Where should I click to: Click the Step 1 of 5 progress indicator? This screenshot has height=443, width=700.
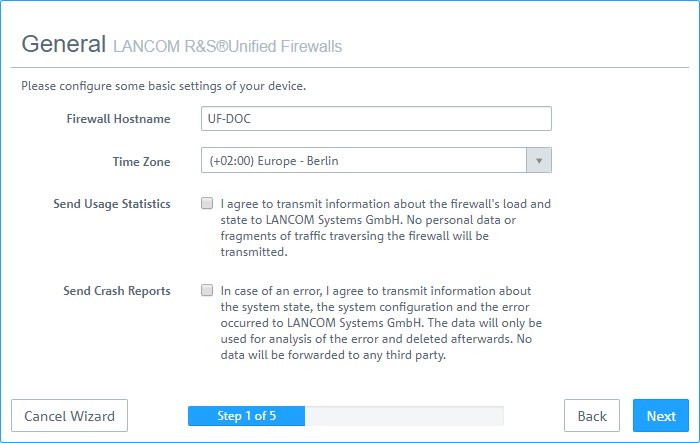[x=246, y=416]
